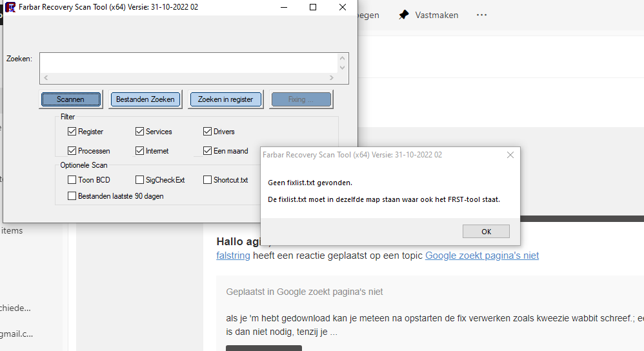
Task: Uncheck the Register filter checkbox
Action: click(x=72, y=132)
